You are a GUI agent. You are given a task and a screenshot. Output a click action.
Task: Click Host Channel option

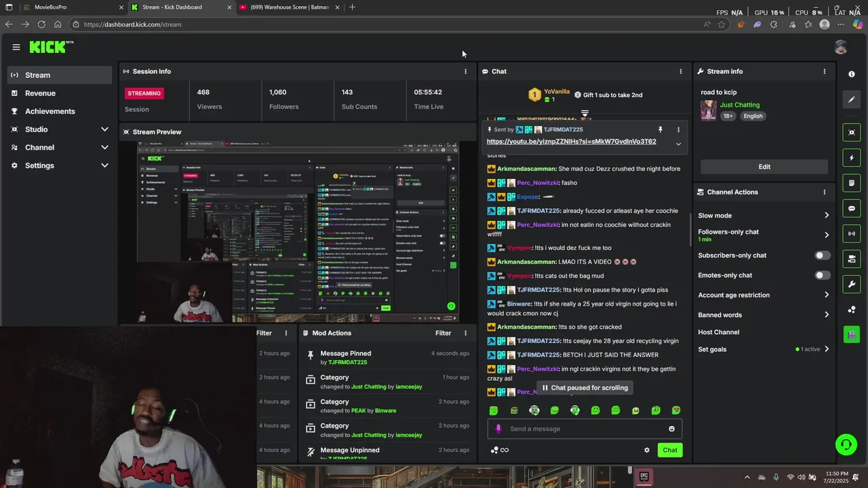click(719, 332)
